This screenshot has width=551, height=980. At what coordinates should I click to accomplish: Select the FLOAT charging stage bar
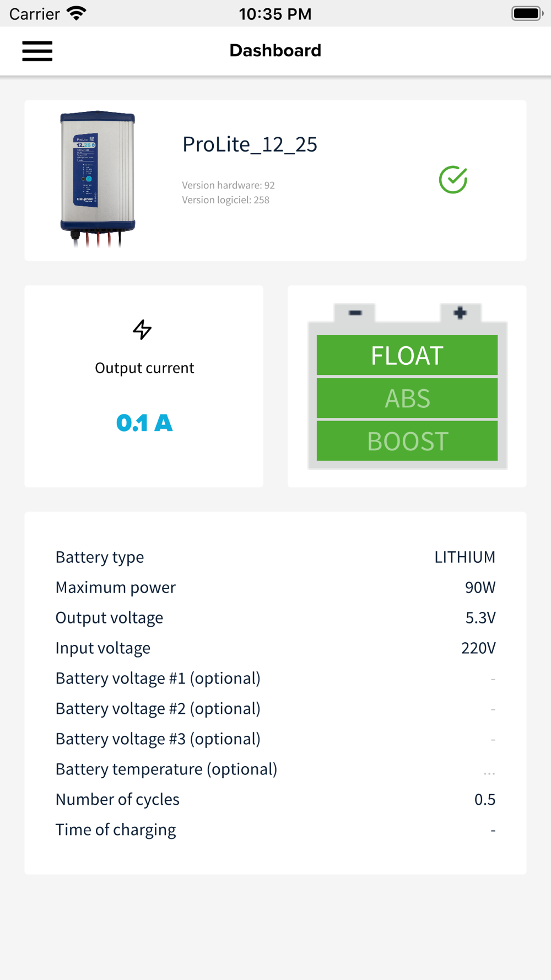click(x=407, y=355)
